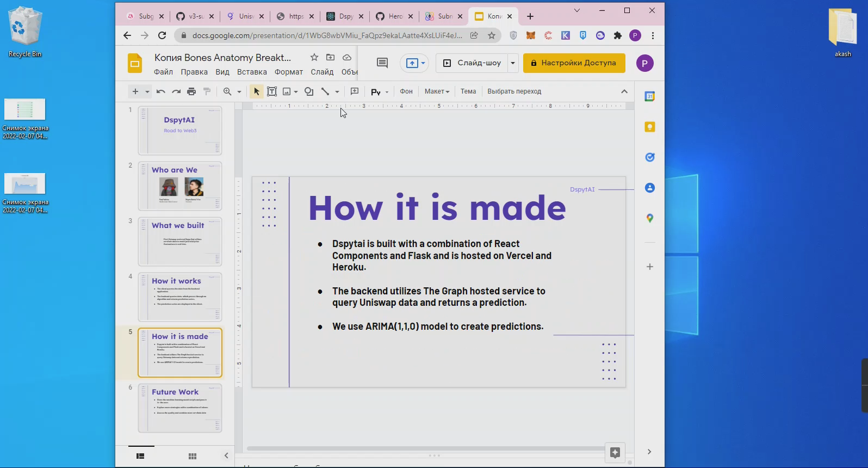Click the Google Slides home logo
Image resolution: width=868 pixels, height=468 pixels.
tap(135, 64)
